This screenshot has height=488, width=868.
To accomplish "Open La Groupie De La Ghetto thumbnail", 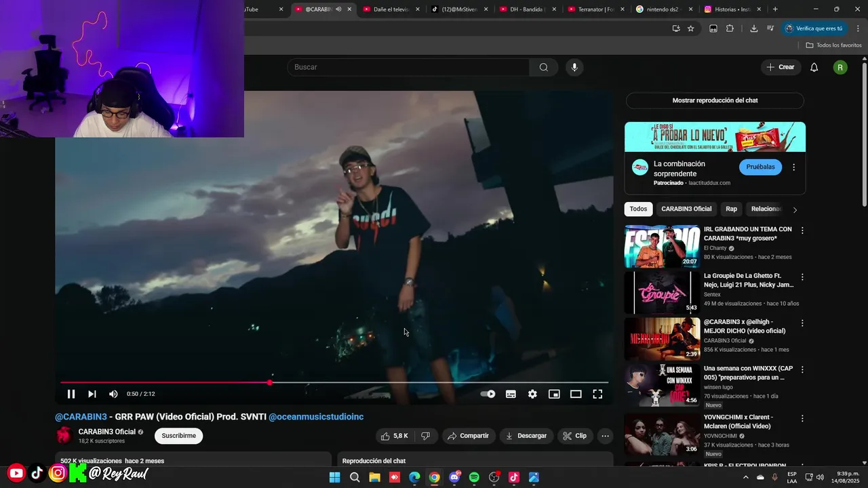I will coord(662,293).
